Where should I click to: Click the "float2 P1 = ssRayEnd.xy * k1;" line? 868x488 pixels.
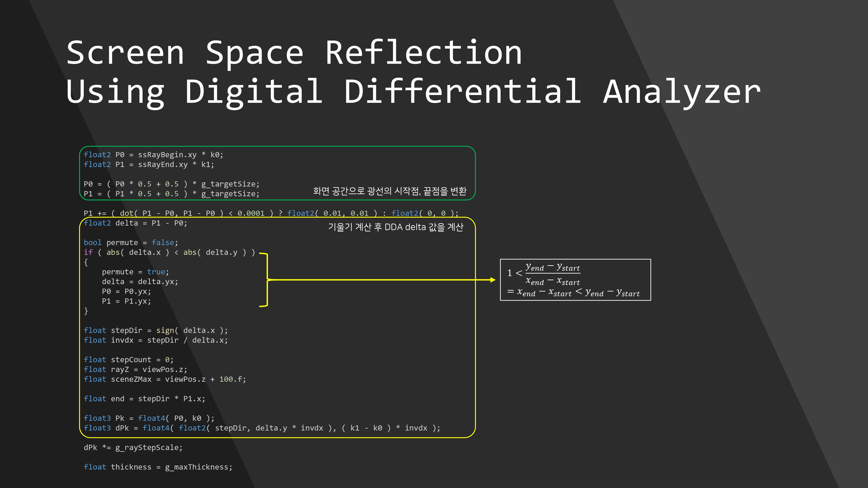click(149, 164)
